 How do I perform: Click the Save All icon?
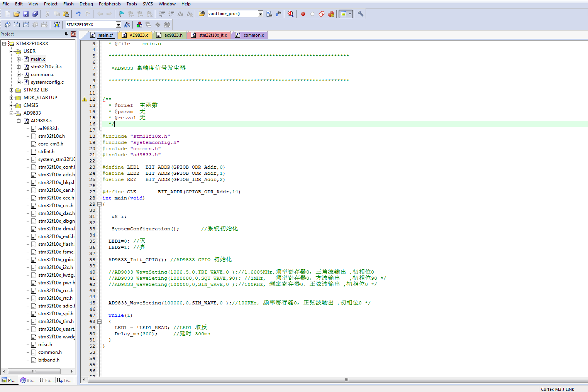(x=35, y=14)
